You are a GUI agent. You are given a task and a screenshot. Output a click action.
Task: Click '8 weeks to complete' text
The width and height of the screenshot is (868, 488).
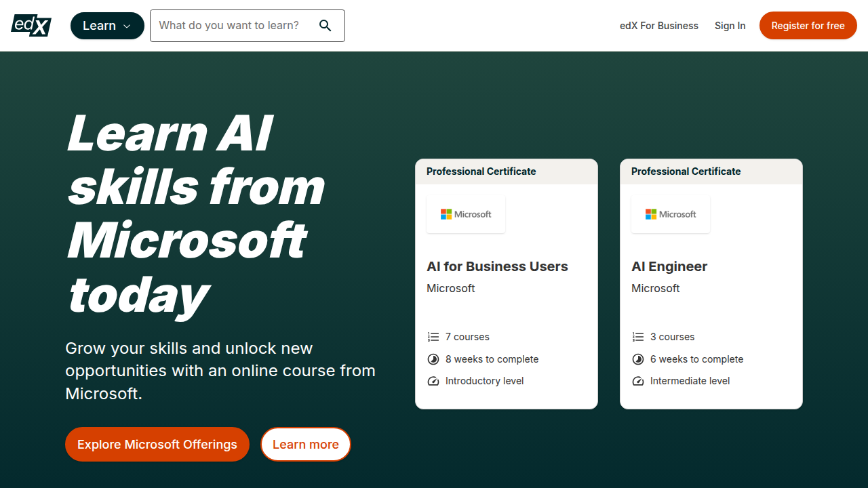click(492, 359)
